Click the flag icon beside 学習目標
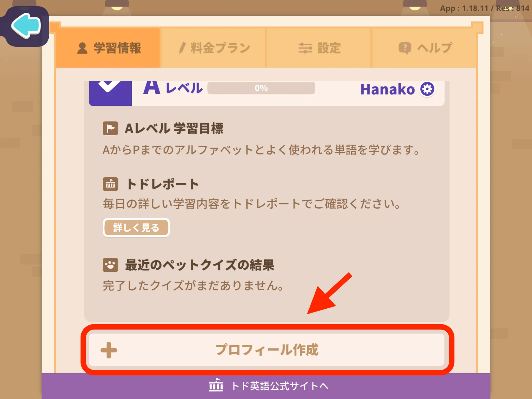The height and width of the screenshot is (399, 532). pyautogui.click(x=110, y=128)
